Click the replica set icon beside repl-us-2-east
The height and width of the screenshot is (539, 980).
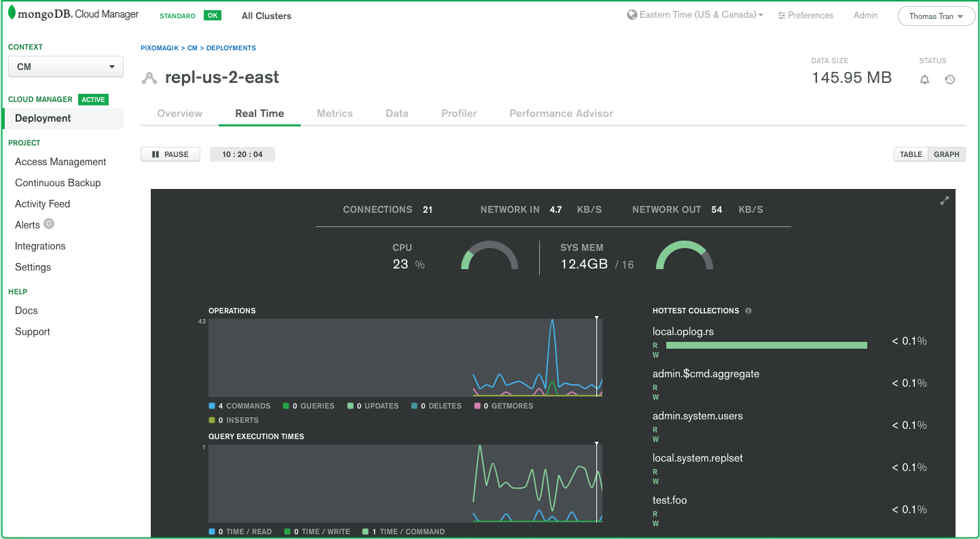click(x=149, y=77)
